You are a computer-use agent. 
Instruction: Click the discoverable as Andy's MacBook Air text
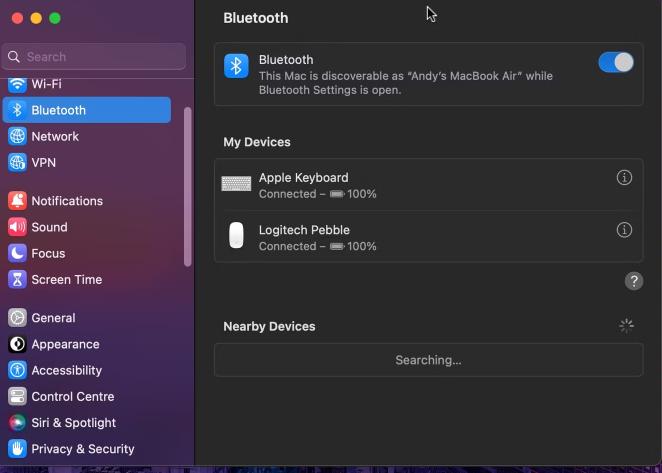(x=406, y=83)
